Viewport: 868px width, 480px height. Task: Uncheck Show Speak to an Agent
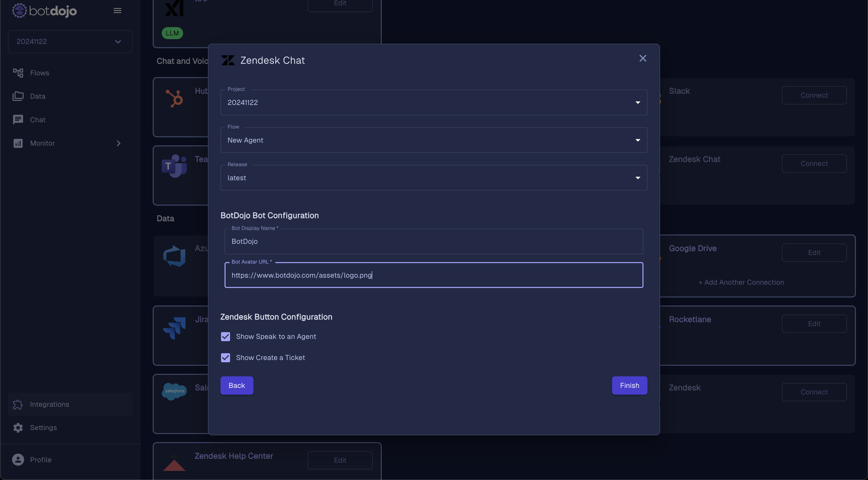coord(226,336)
